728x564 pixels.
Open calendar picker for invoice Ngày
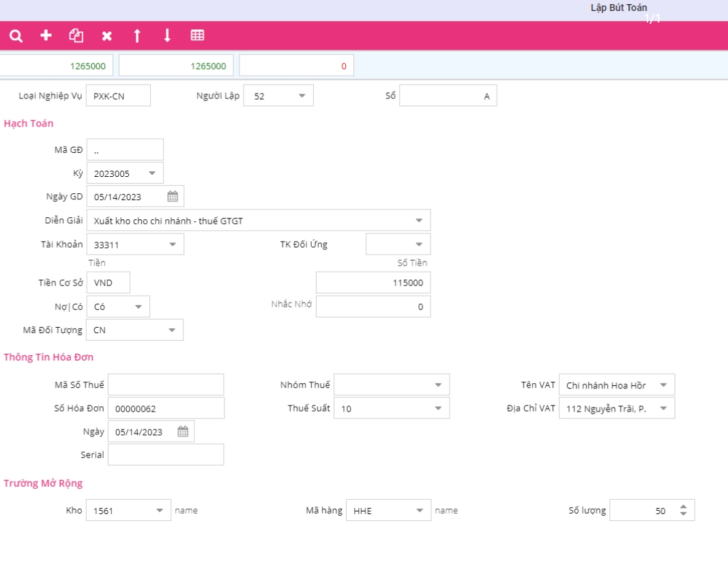[183, 432]
